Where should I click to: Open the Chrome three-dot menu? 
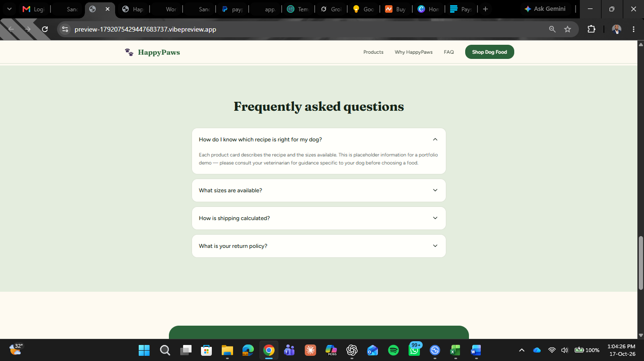pos(633,29)
